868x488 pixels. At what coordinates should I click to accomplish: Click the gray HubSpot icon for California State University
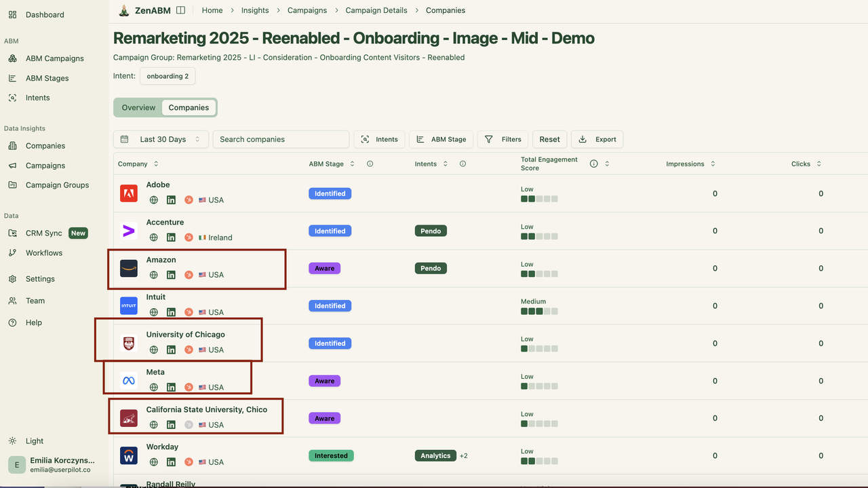pos(189,425)
